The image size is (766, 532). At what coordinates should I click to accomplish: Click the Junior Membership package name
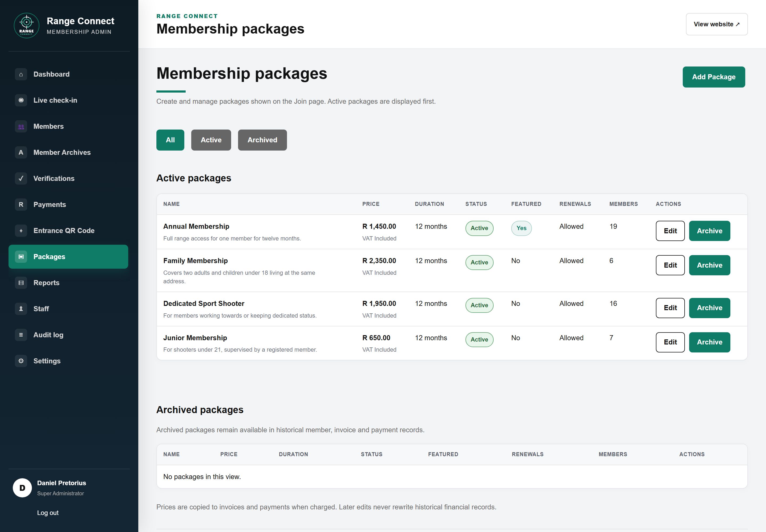pyautogui.click(x=195, y=338)
